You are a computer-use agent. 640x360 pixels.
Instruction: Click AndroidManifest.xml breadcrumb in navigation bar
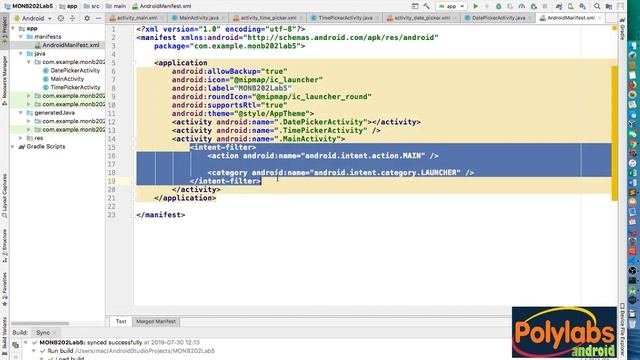pyautogui.click(x=162, y=6)
